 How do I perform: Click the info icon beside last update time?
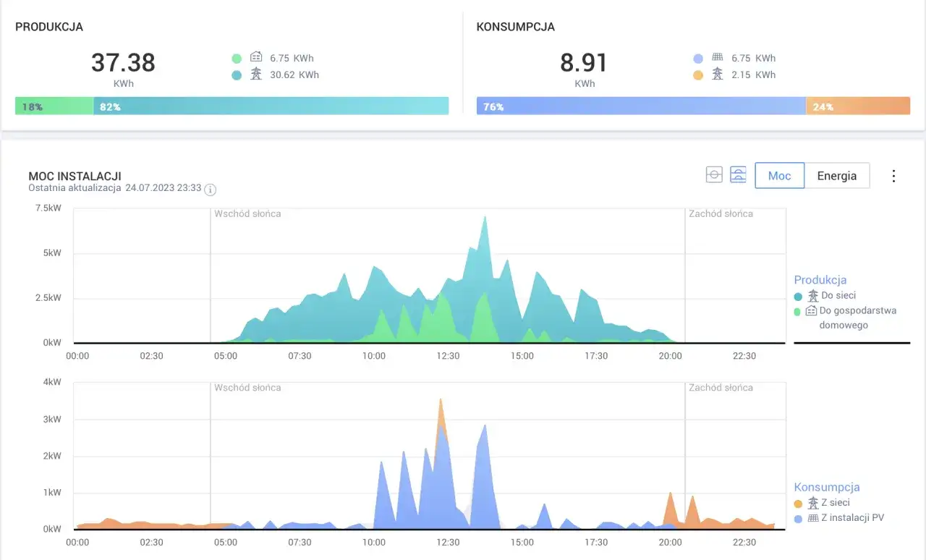click(x=211, y=190)
